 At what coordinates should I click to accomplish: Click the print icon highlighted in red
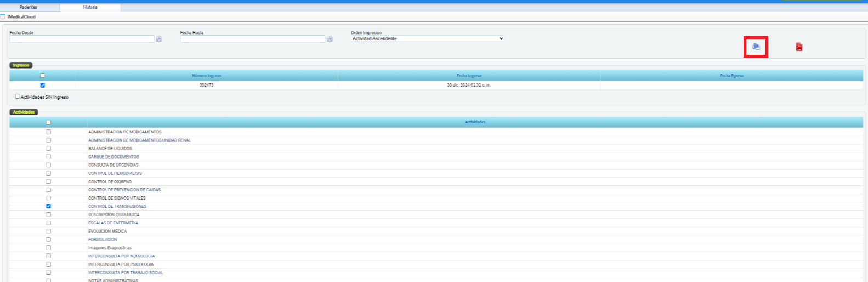(x=756, y=47)
